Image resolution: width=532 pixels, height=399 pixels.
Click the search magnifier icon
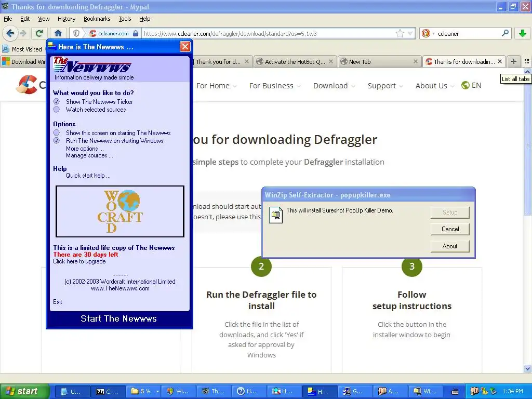pos(505,33)
